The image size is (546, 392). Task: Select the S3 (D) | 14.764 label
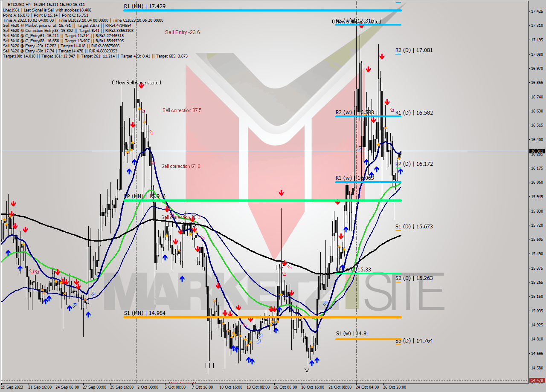click(414, 341)
